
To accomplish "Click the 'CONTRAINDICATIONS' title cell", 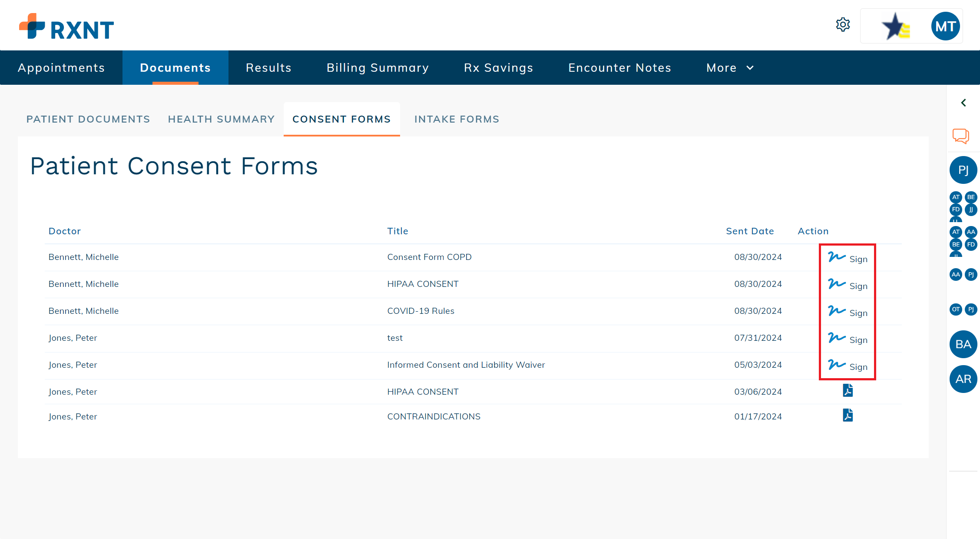I will [434, 416].
